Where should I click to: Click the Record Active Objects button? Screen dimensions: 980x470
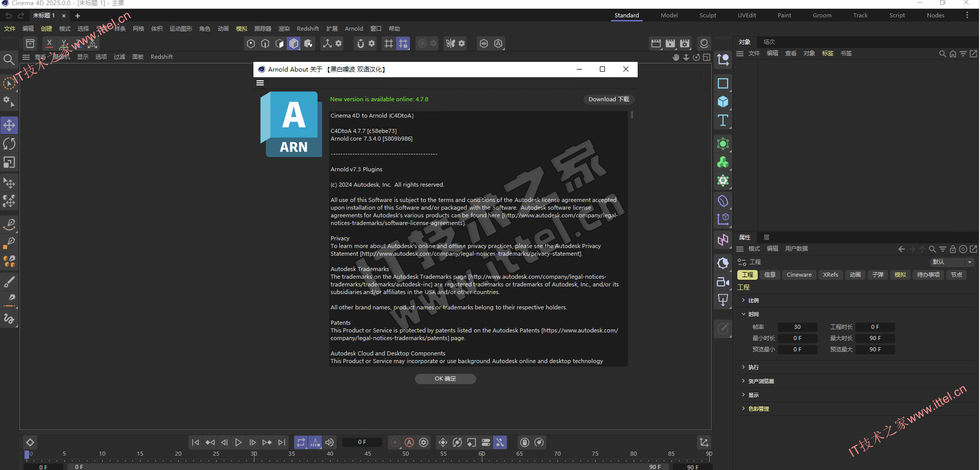[395, 442]
